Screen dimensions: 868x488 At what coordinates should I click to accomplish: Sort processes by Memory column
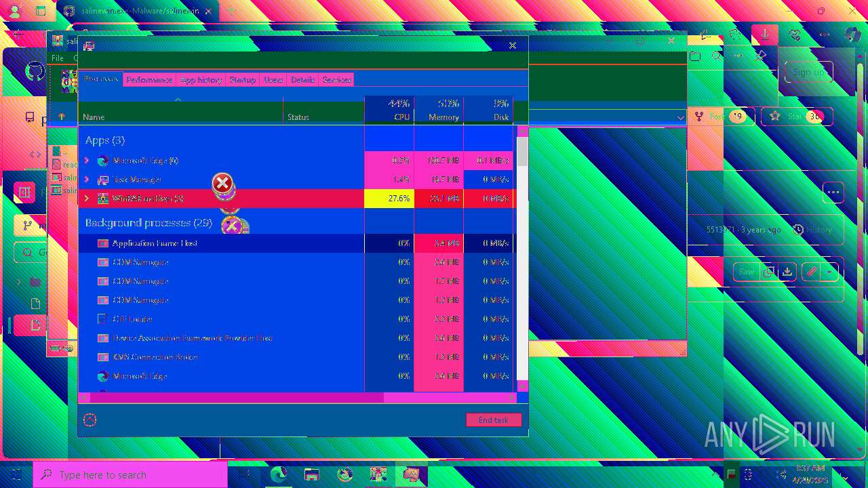pyautogui.click(x=439, y=111)
